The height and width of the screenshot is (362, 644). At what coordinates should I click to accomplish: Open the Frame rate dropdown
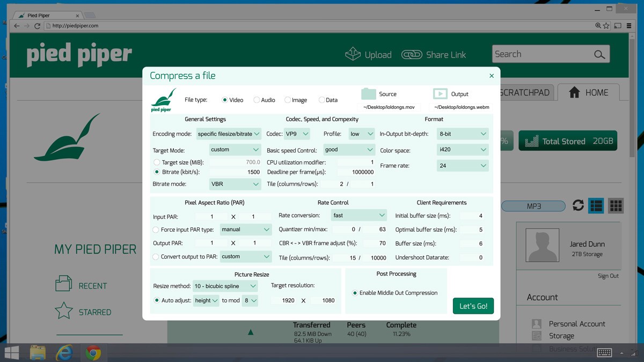tap(462, 166)
